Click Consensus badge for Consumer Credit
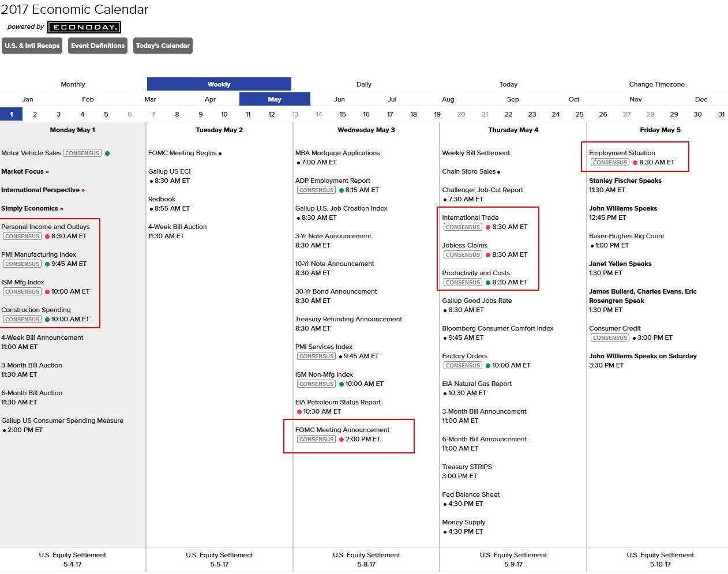 (x=610, y=337)
